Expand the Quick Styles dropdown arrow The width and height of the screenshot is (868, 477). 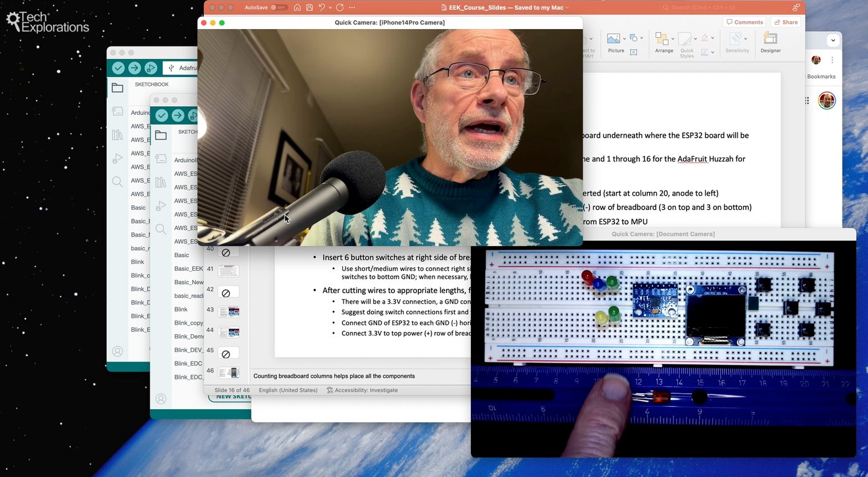(694, 39)
